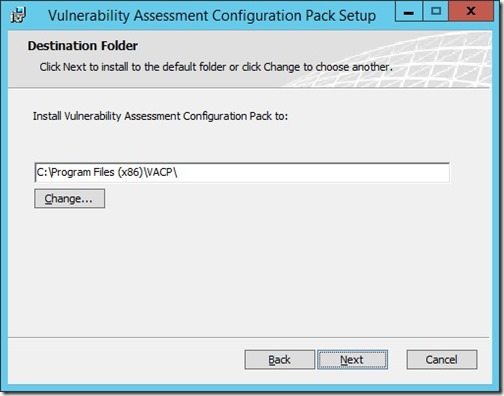The height and width of the screenshot is (396, 504).
Task: Click the blank dialog area below Change button
Action: pyautogui.click(x=248, y=272)
